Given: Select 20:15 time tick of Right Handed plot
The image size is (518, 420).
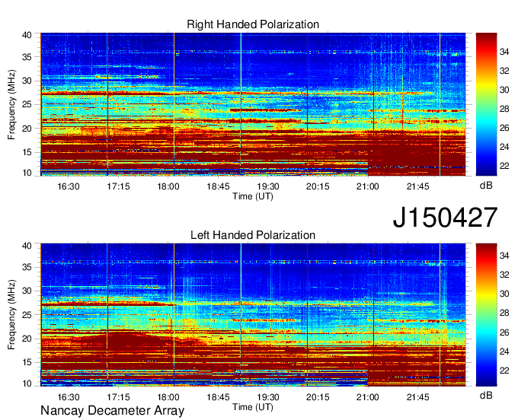Looking at the screenshot, I should click(x=318, y=186).
